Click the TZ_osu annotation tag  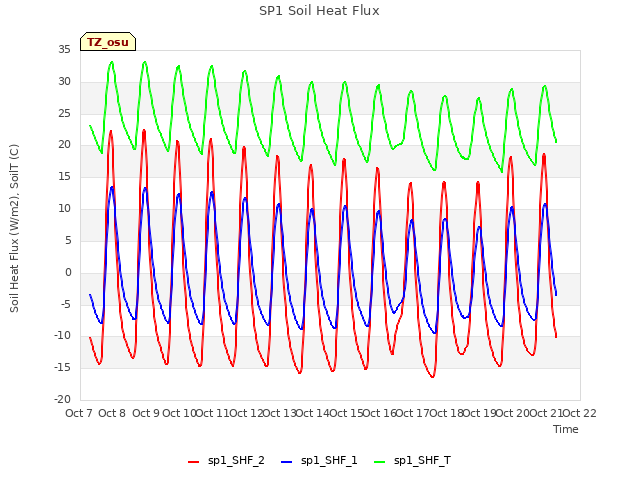(108, 42)
